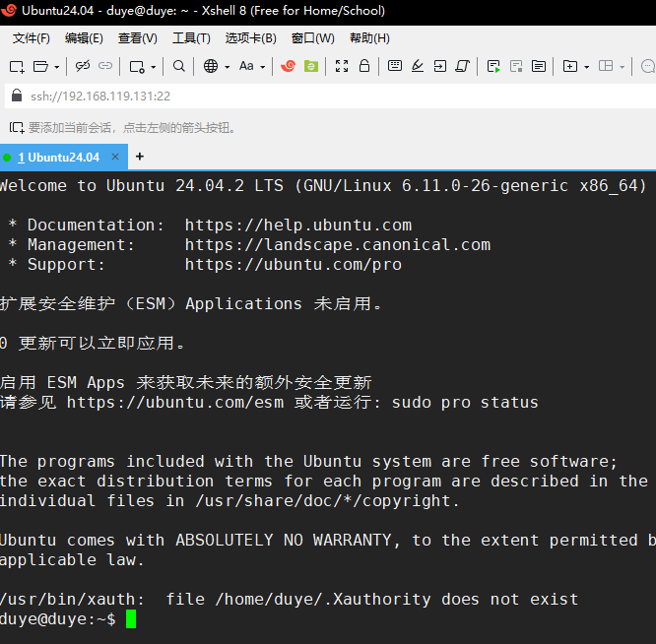The width and height of the screenshot is (656, 644).
Task: Click the /home/duye/.Xauthority path text
Action: [x=323, y=600]
